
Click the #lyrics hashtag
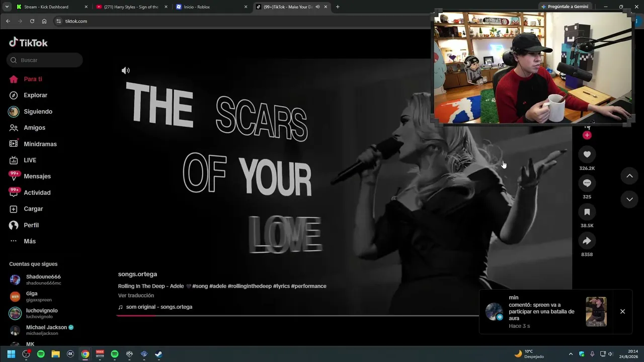coord(281,286)
